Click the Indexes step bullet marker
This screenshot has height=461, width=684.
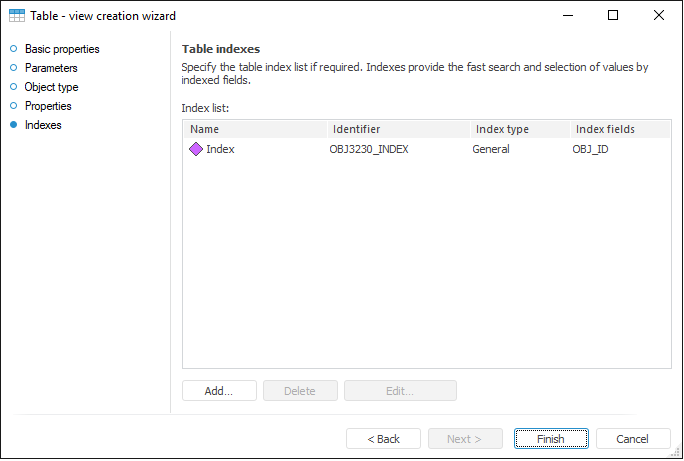13,125
